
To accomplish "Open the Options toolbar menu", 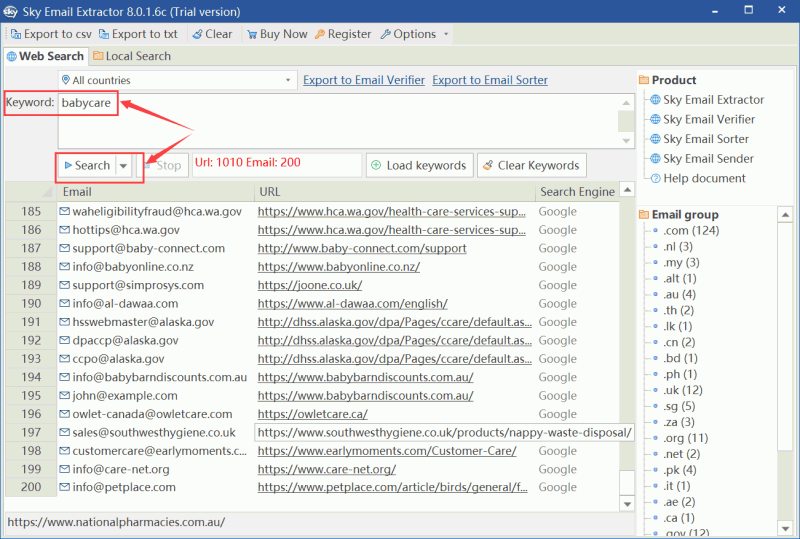I will tap(408, 34).
